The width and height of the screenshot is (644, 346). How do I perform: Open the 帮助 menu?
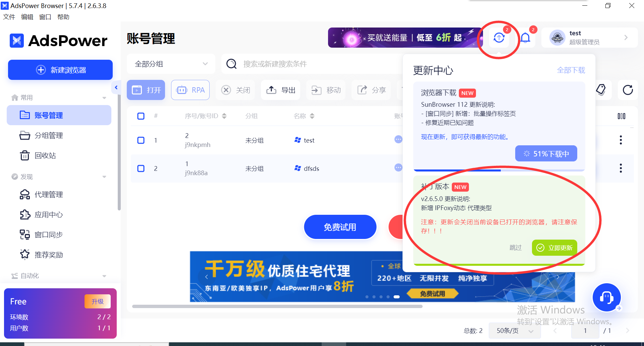pyautogui.click(x=63, y=17)
